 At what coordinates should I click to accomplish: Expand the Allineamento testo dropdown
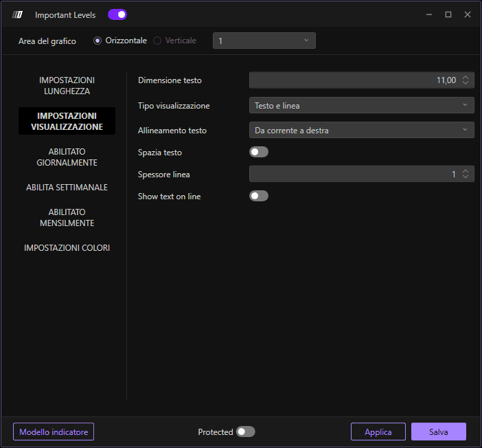361,130
